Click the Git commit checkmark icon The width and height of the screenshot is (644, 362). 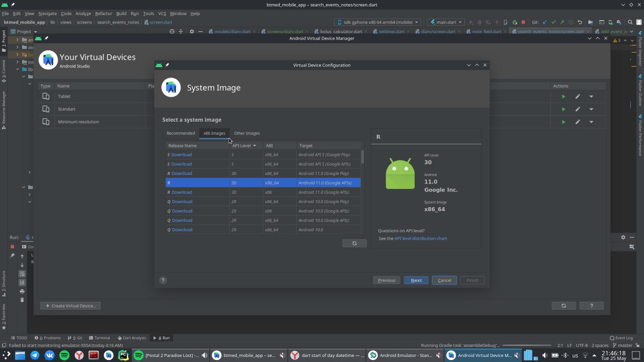[553, 22]
